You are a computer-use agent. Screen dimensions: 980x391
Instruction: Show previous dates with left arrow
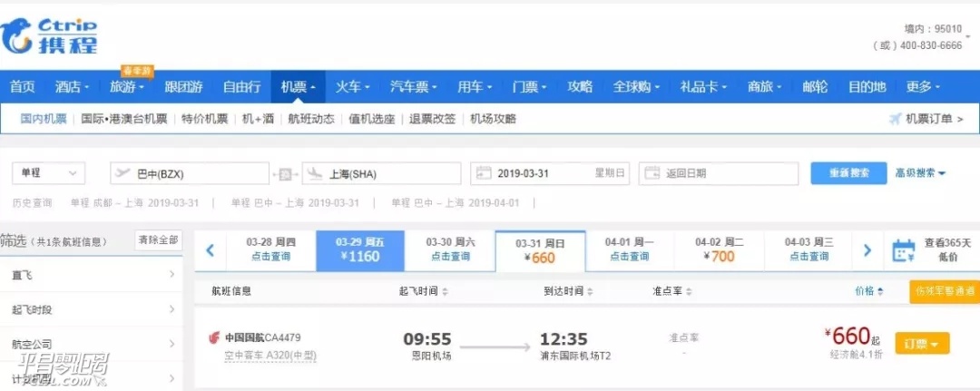click(210, 250)
